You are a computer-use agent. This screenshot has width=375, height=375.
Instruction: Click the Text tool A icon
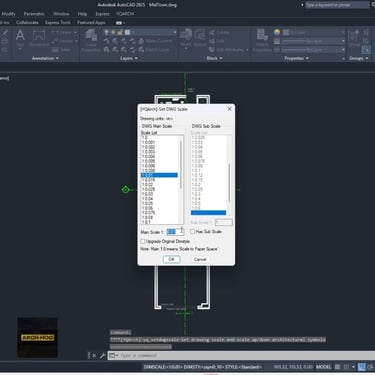(20, 35)
